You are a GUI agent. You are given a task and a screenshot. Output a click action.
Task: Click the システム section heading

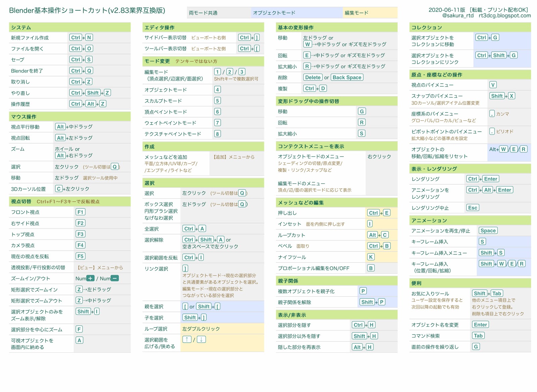pos(21,28)
